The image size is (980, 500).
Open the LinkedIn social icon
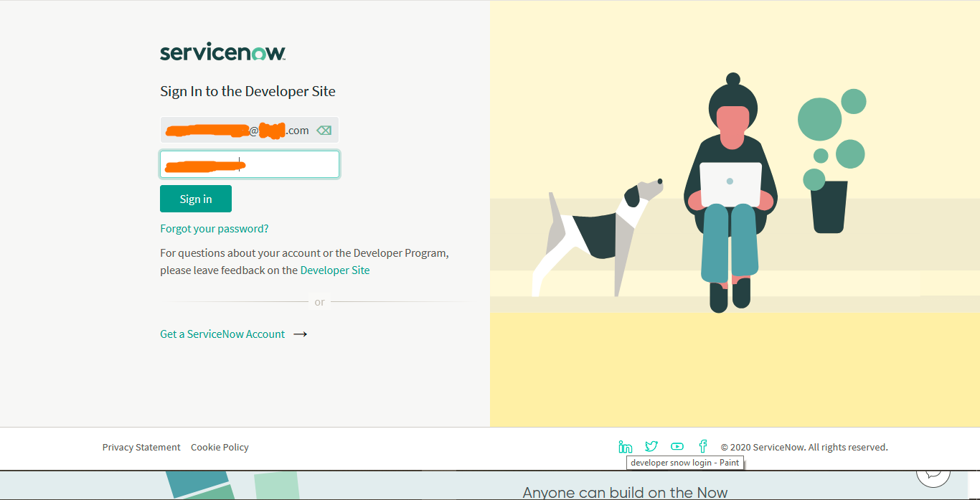tap(626, 447)
